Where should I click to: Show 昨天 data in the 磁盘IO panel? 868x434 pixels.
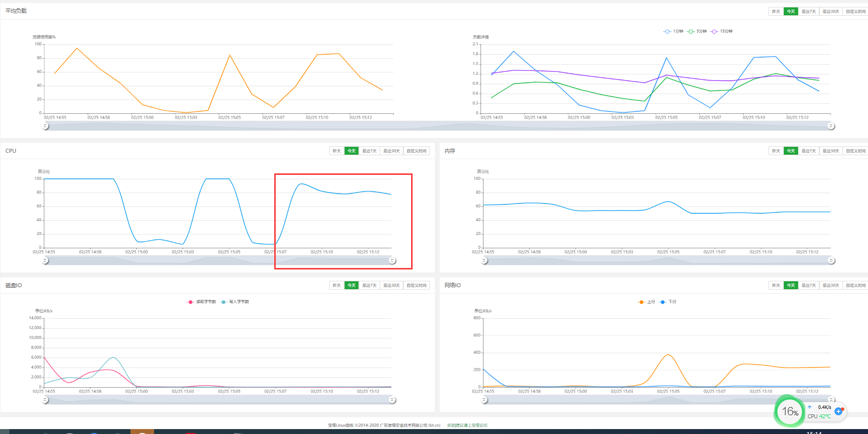coord(337,285)
